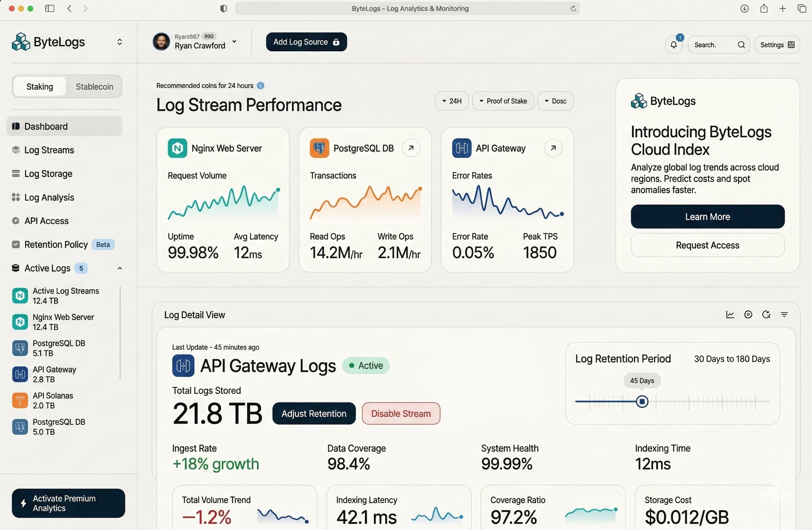Request Access for ByteLogs Cloud Index
This screenshot has height=530, width=812.
tap(707, 245)
